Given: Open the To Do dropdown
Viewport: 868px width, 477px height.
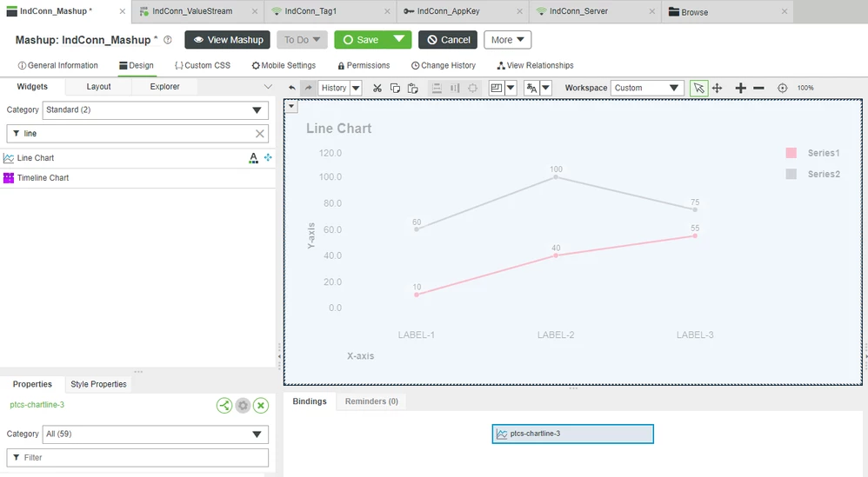Looking at the screenshot, I should click(x=303, y=40).
